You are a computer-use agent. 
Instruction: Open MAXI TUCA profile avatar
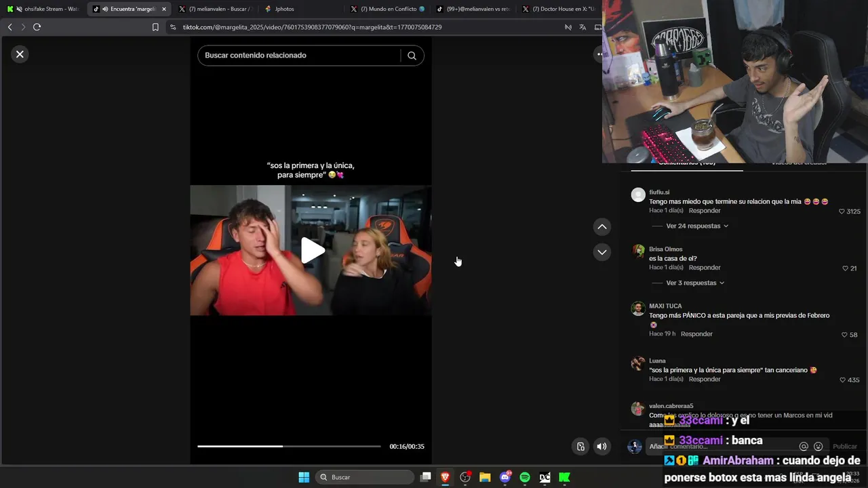(638, 308)
